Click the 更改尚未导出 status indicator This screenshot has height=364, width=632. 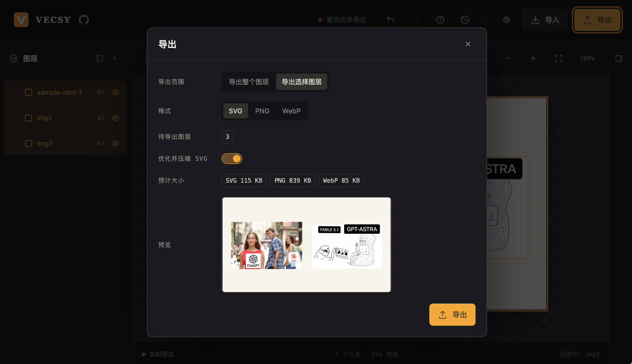point(342,20)
